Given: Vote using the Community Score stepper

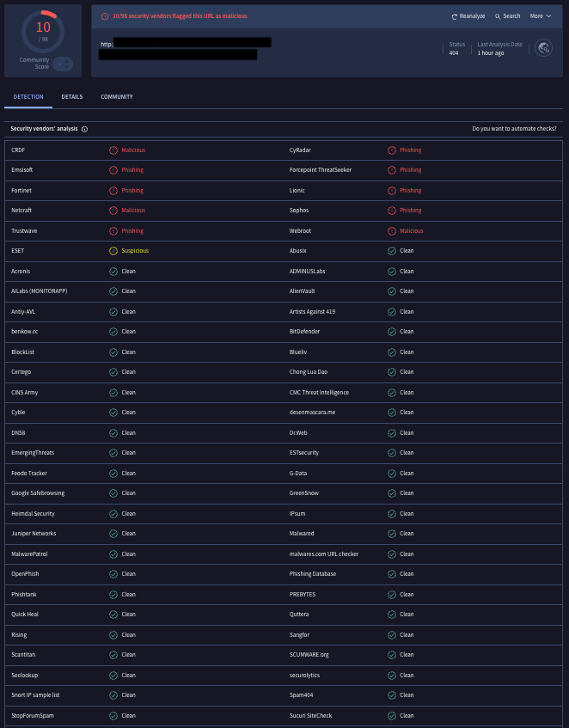Looking at the screenshot, I should click(63, 64).
